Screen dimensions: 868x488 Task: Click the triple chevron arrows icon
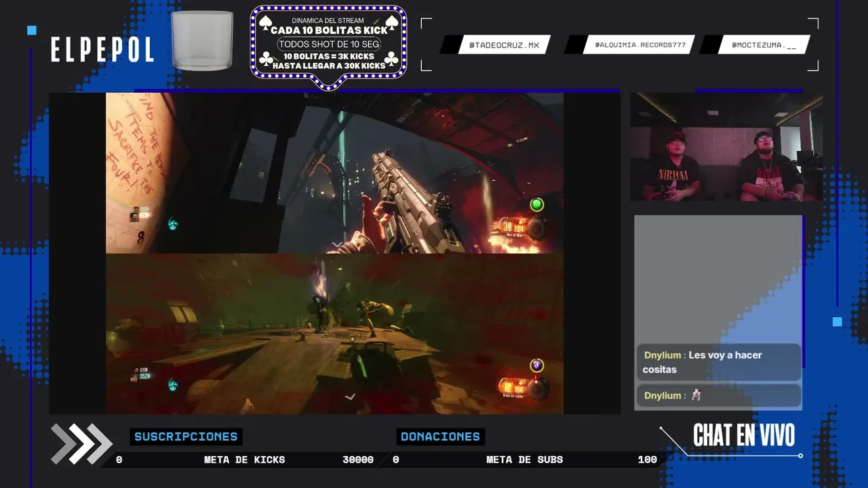pyautogui.click(x=81, y=445)
